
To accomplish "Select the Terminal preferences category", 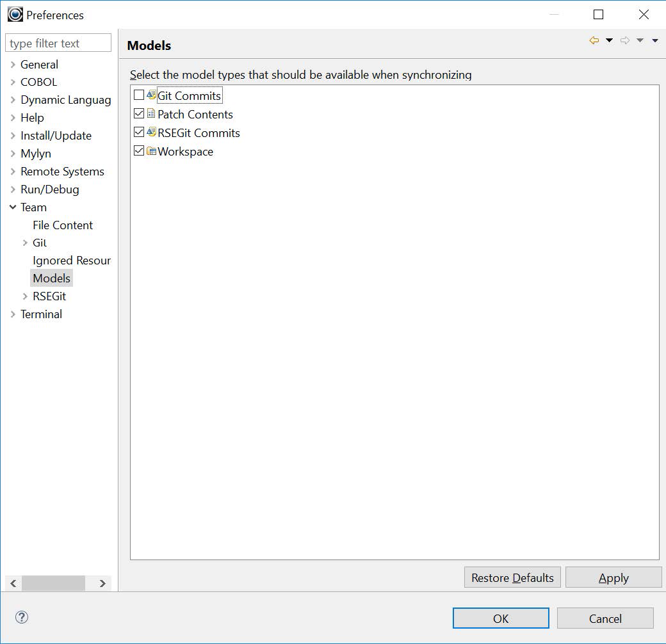I will pos(41,314).
